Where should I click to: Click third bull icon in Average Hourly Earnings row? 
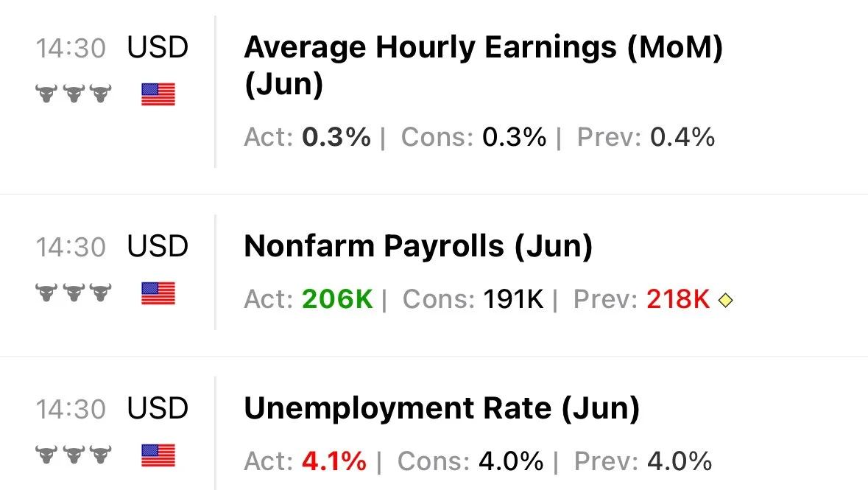pyautogui.click(x=101, y=94)
